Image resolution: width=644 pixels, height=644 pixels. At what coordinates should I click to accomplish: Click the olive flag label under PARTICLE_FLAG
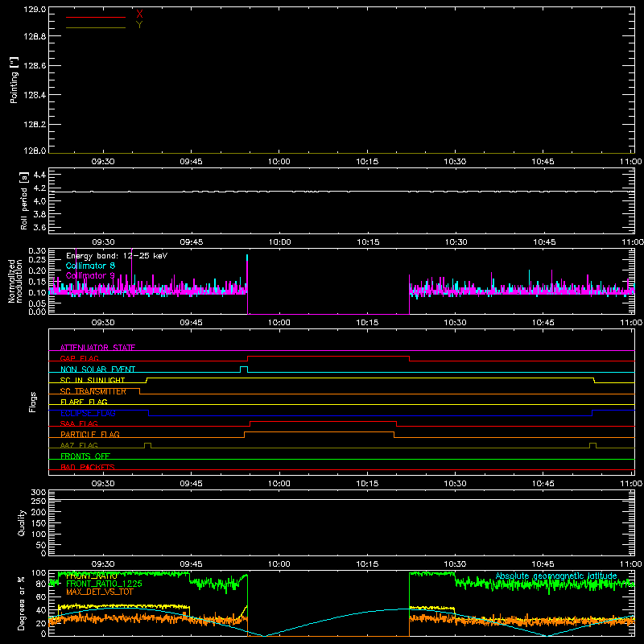click(x=79, y=446)
